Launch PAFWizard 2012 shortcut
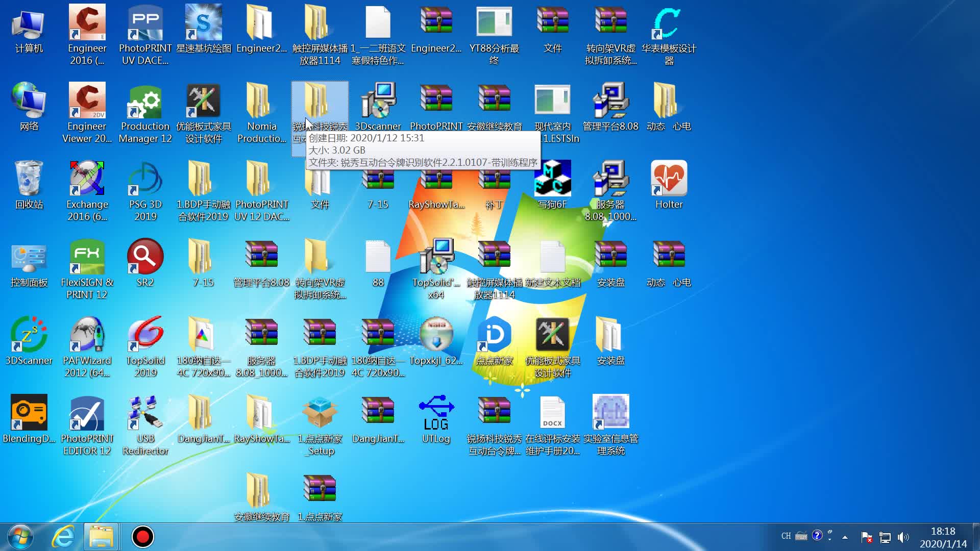 click(87, 347)
